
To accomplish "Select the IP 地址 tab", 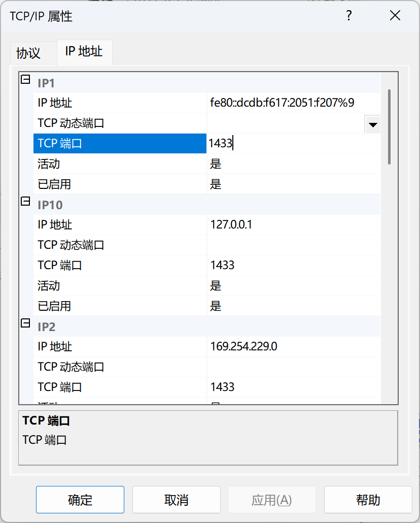I will (x=84, y=52).
